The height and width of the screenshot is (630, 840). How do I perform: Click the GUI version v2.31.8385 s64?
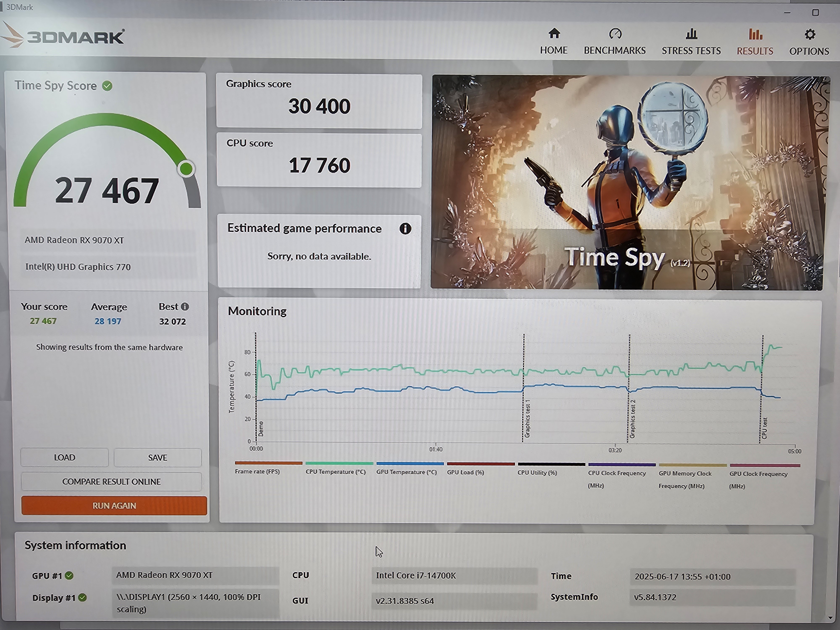(455, 601)
